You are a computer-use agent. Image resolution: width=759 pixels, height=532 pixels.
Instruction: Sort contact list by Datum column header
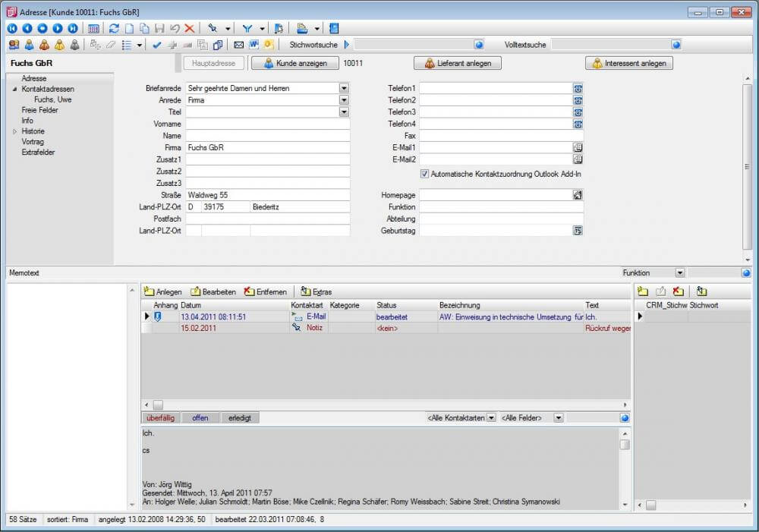pyautogui.click(x=191, y=305)
